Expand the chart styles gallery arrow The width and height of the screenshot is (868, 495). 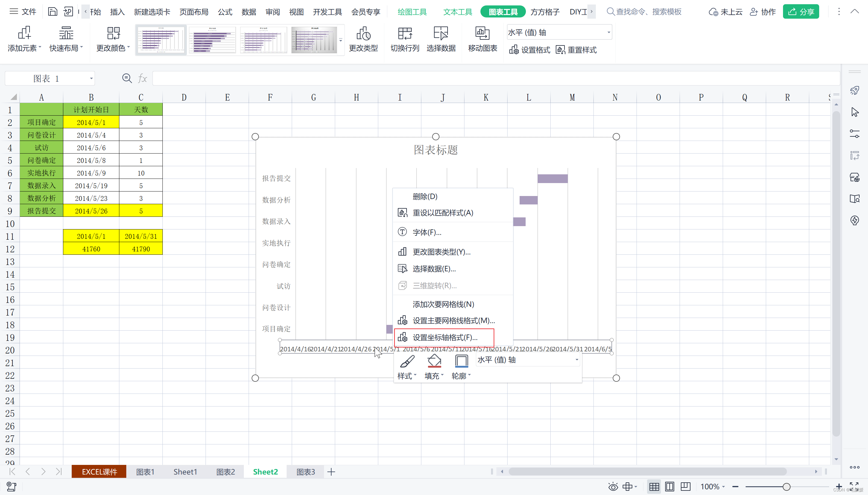click(x=341, y=40)
